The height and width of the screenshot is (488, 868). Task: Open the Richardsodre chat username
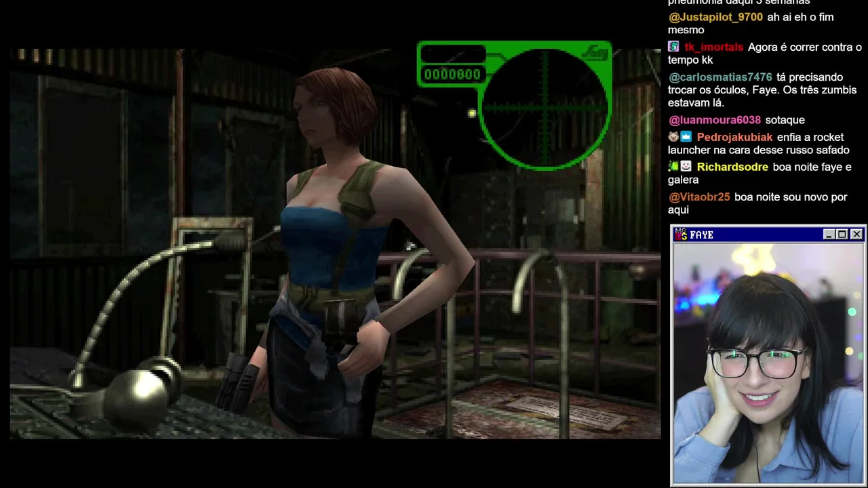pos(732,167)
